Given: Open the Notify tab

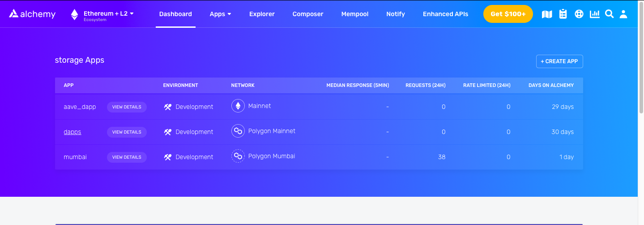Looking at the screenshot, I should coord(396,14).
